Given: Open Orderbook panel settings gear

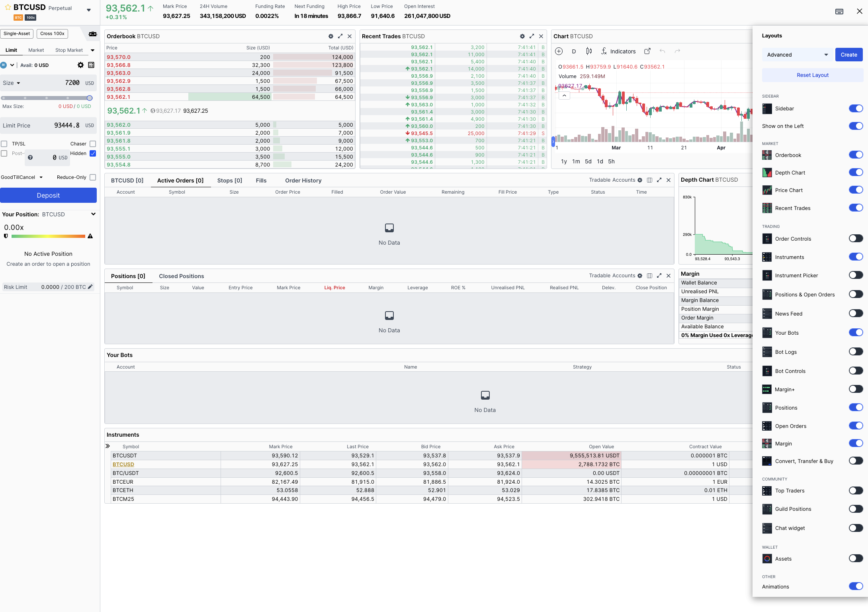Looking at the screenshot, I should pos(330,36).
